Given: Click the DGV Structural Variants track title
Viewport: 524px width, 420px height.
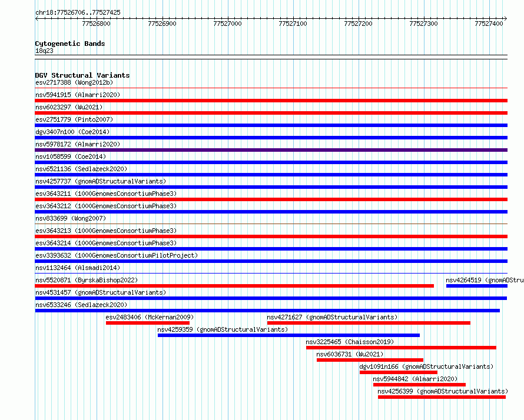Looking at the screenshot, I should click(x=82, y=75).
